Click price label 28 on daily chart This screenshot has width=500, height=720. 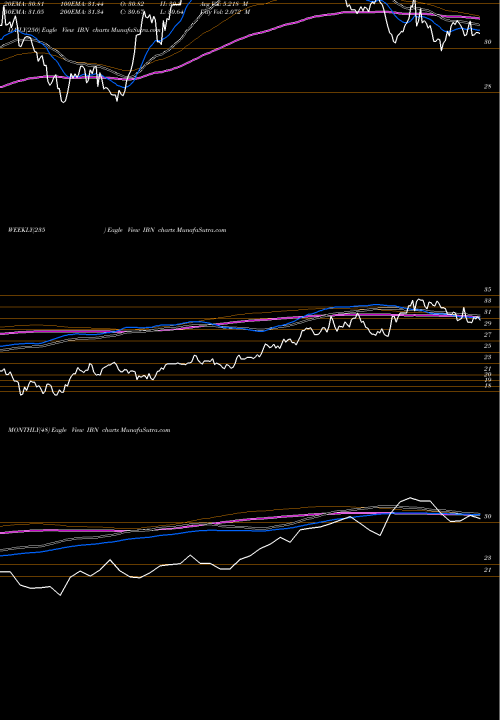(487, 86)
